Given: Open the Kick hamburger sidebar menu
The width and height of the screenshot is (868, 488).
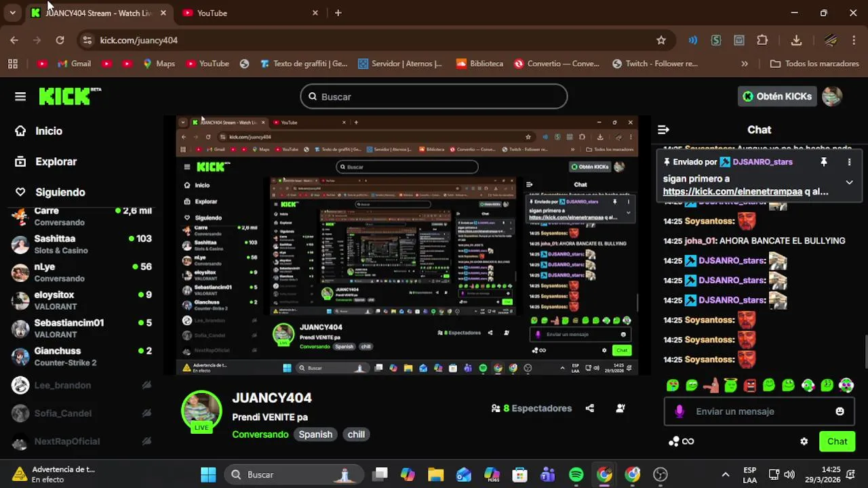Looking at the screenshot, I should click(20, 97).
